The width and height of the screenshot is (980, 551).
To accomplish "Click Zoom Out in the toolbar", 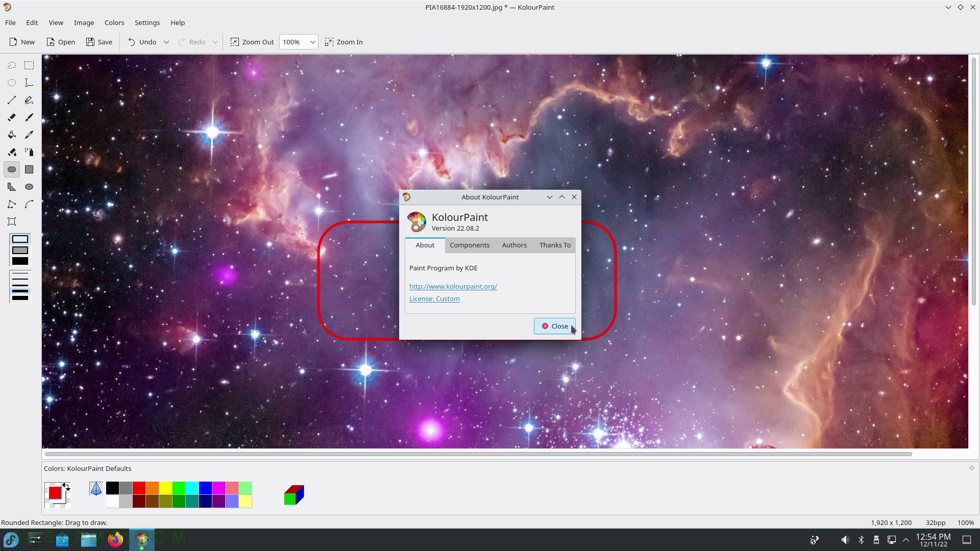I will pyautogui.click(x=252, y=42).
